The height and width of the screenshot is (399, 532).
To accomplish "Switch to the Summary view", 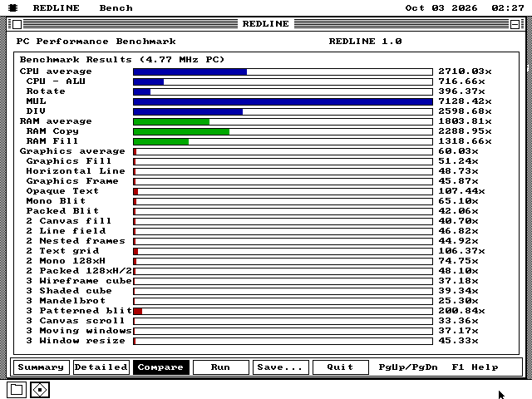I will pos(41,367).
